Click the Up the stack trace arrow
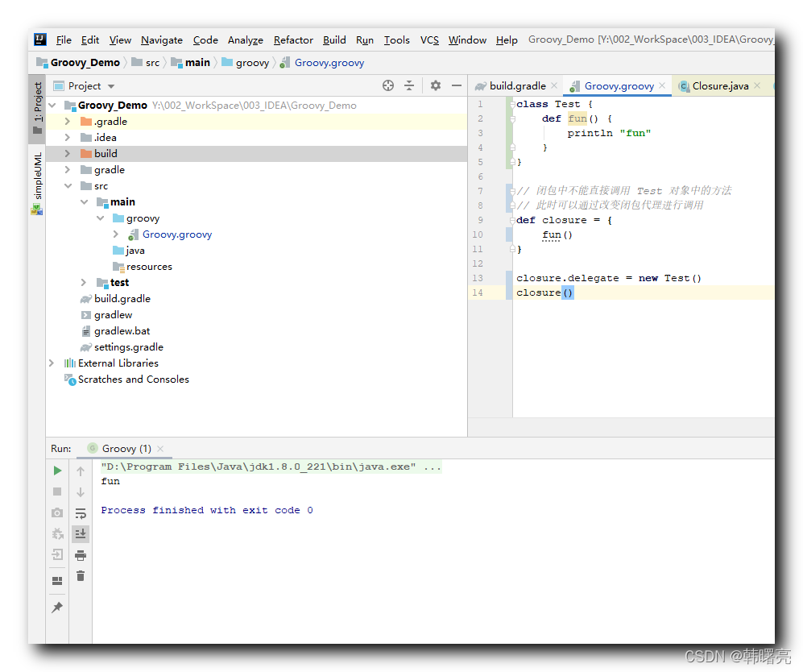The width and height of the screenshot is (803, 672). tap(81, 471)
